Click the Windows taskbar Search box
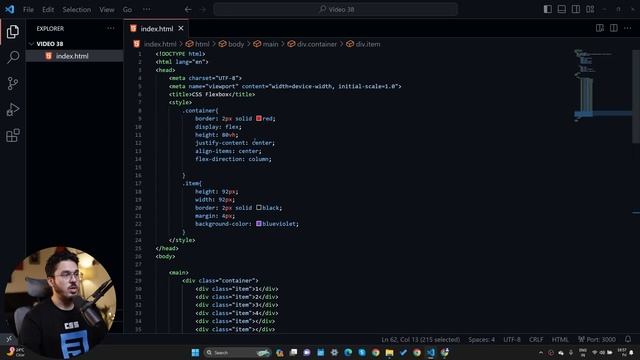Image resolution: width=640 pixels, height=360 pixels. pyautogui.click(x=238, y=352)
